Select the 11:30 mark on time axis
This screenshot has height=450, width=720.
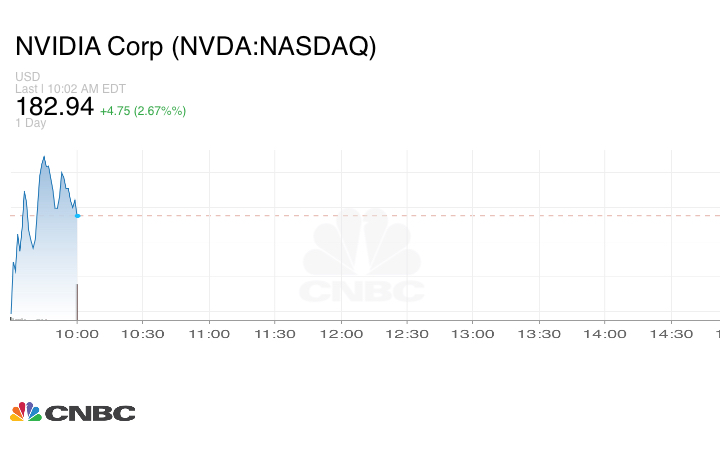click(x=275, y=334)
